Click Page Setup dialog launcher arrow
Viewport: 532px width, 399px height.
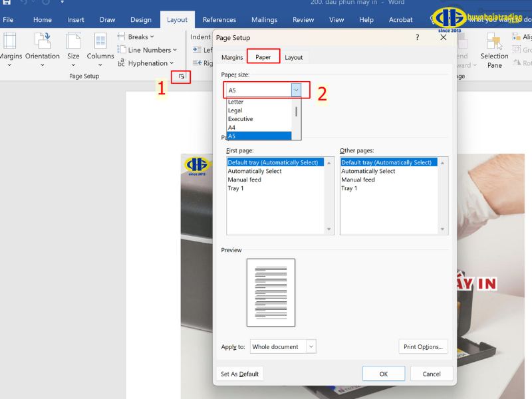(x=182, y=76)
